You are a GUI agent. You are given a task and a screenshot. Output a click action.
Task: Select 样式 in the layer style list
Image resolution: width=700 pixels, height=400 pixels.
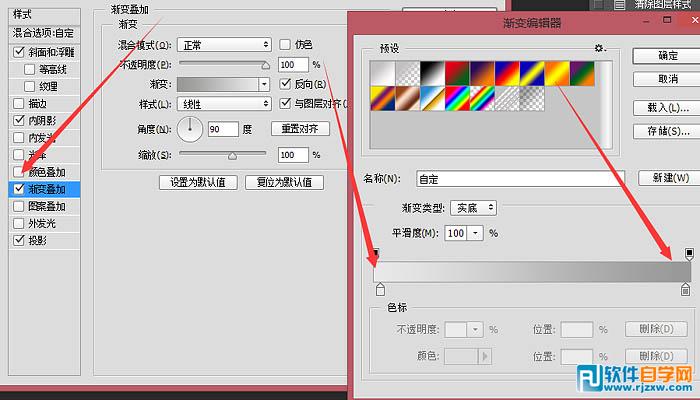pos(44,16)
